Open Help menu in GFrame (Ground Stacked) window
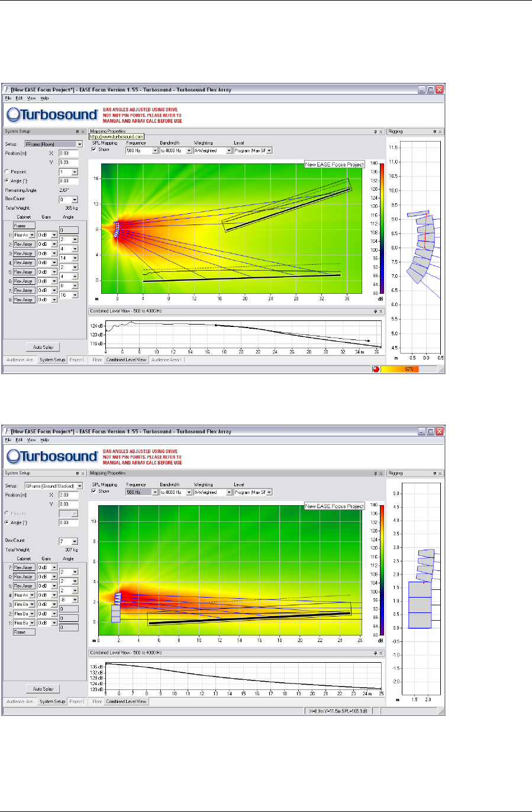 (44, 440)
